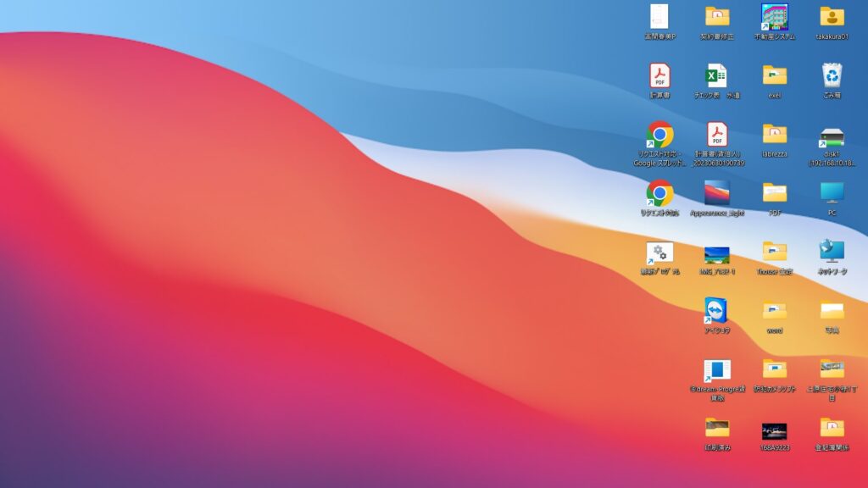Select the 168A9223 photo thumbnail

[774, 430]
